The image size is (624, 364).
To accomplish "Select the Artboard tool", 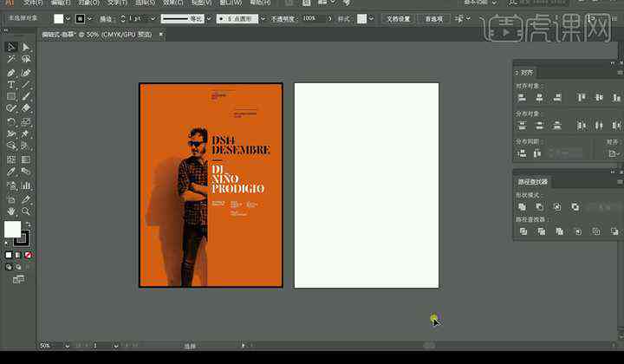I will click(11, 199).
